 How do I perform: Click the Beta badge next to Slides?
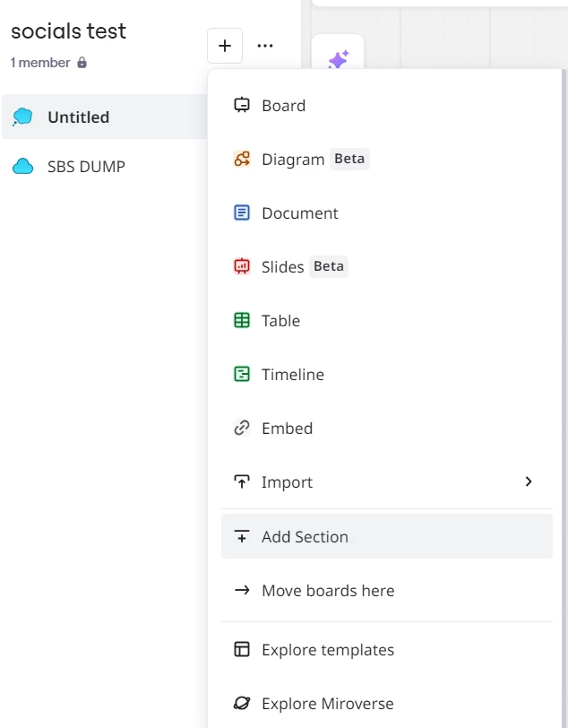(x=329, y=266)
